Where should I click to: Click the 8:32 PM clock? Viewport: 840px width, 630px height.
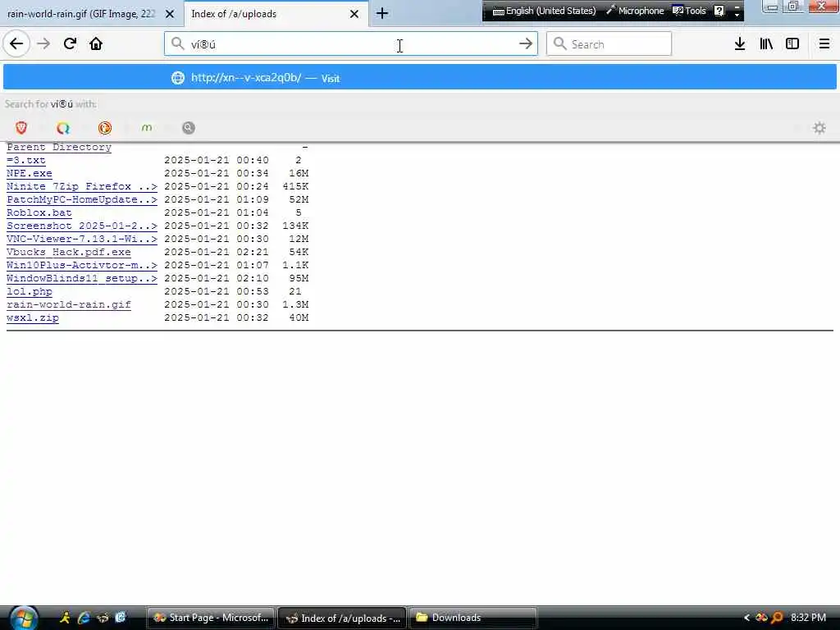point(808,618)
